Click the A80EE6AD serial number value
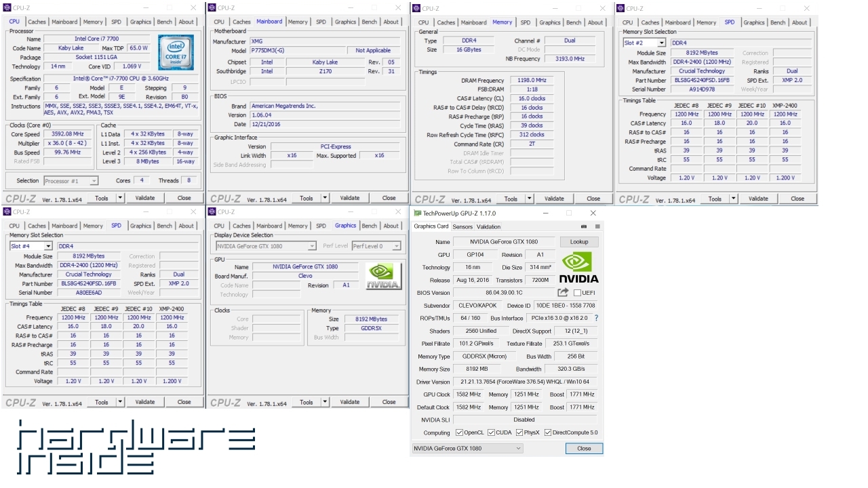The height and width of the screenshot is (488, 868). (90, 293)
